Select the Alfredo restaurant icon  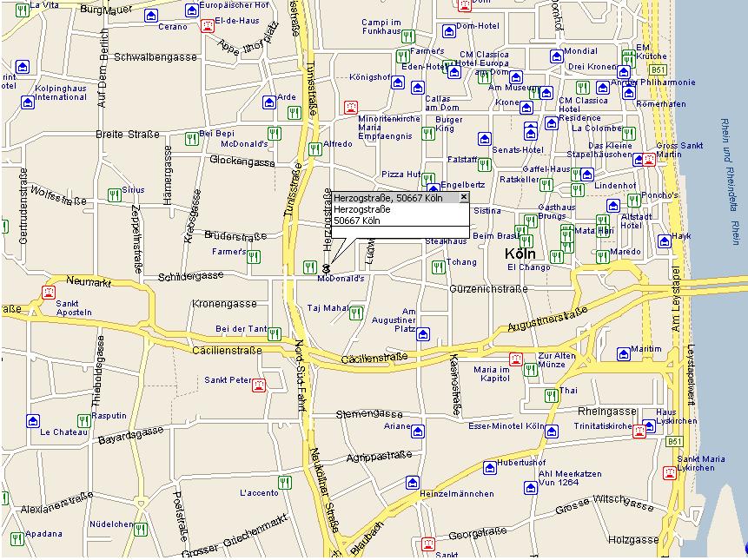314,148
